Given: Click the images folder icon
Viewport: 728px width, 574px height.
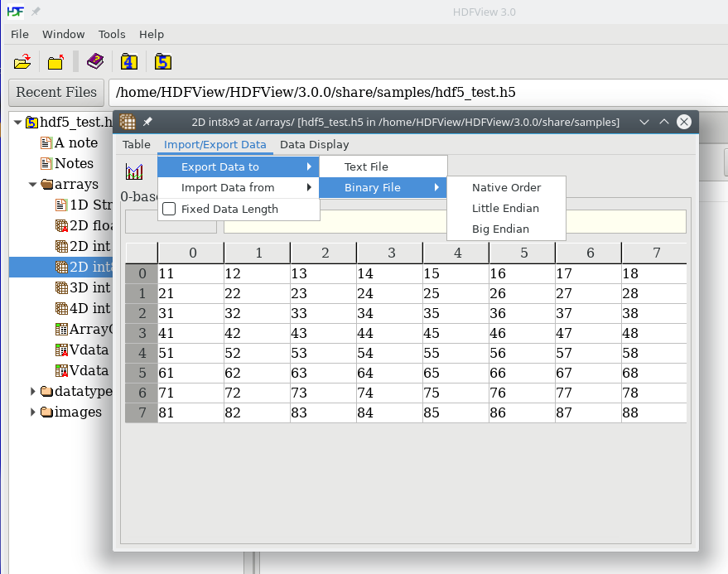Looking at the screenshot, I should (x=47, y=412).
